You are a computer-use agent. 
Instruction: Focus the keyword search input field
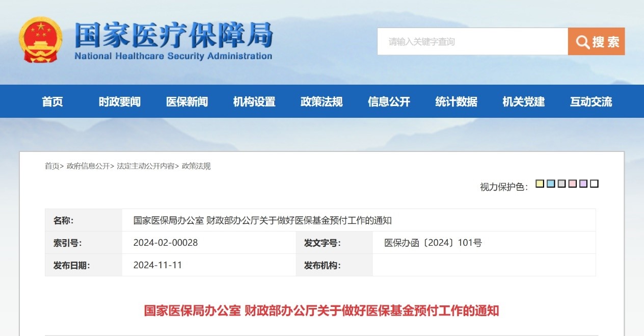point(472,41)
